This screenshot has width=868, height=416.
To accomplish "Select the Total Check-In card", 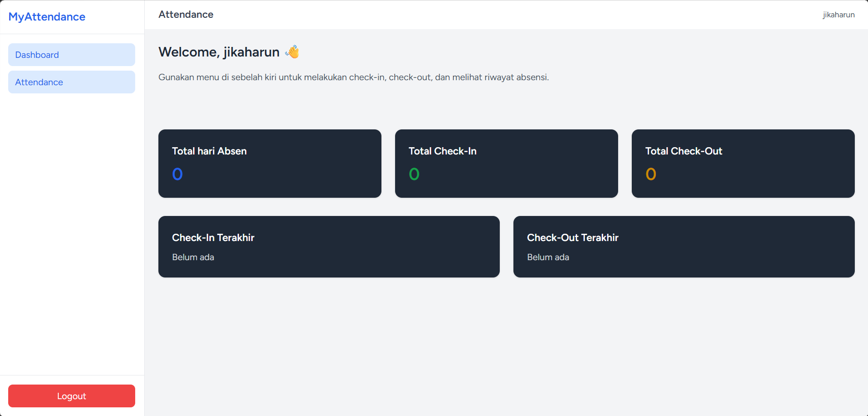I will pos(506,163).
